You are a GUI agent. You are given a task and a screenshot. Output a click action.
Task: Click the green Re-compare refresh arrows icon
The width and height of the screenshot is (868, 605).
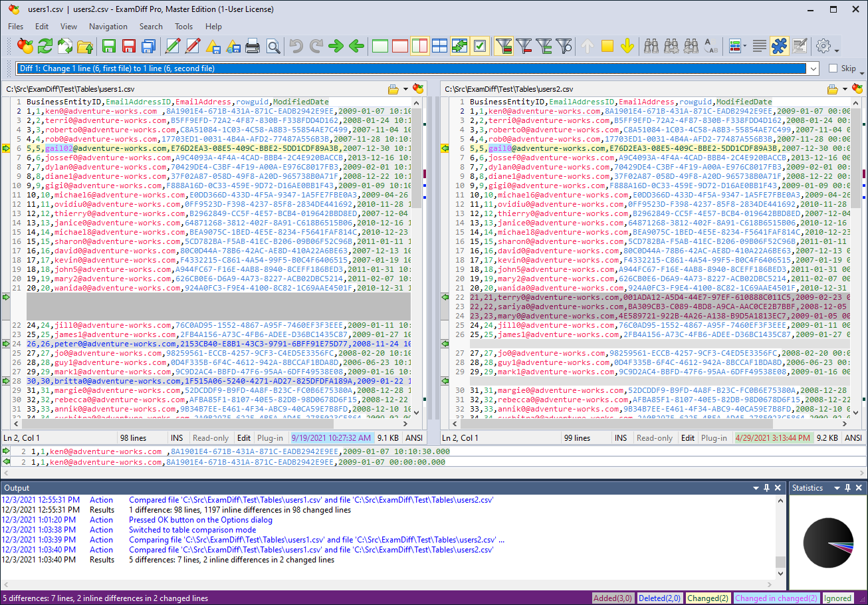pos(45,46)
